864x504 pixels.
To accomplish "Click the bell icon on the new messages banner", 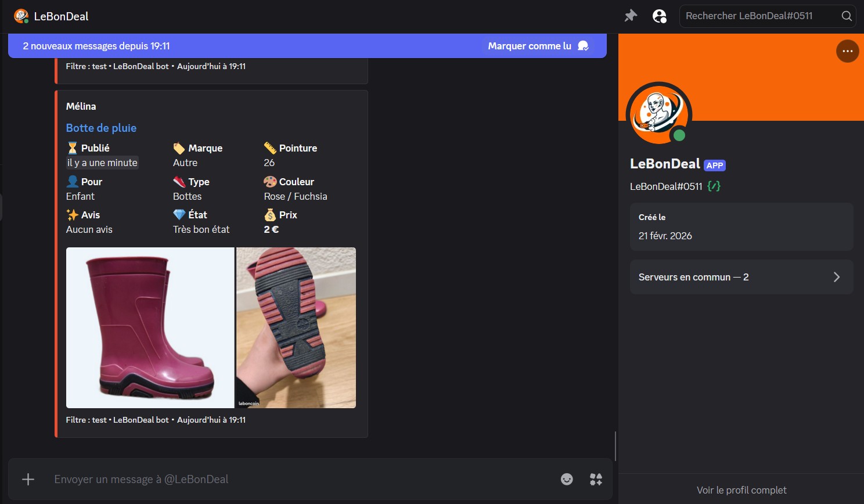I will click(x=584, y=45).
